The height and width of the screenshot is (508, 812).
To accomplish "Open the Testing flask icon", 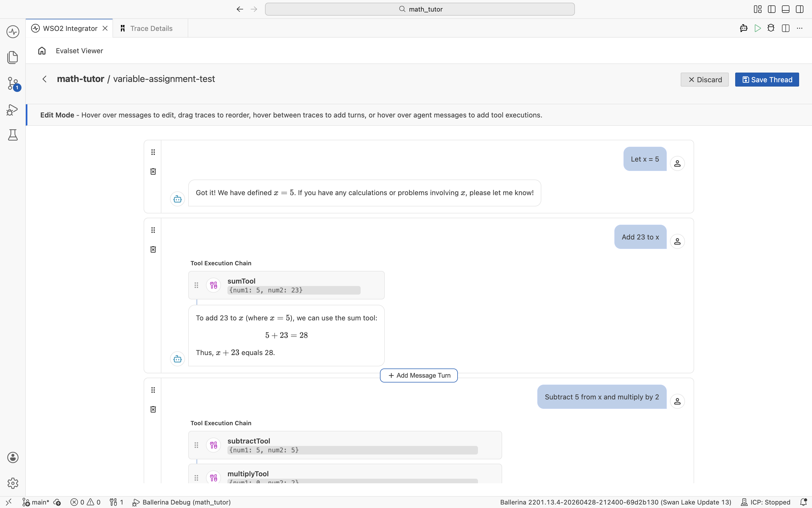I will (13, 135).
